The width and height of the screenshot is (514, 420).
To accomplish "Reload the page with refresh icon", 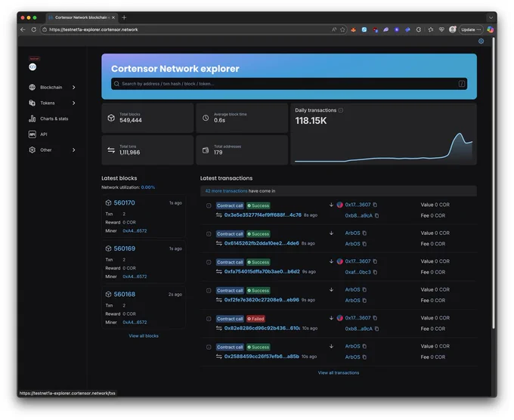I will 33,29.
